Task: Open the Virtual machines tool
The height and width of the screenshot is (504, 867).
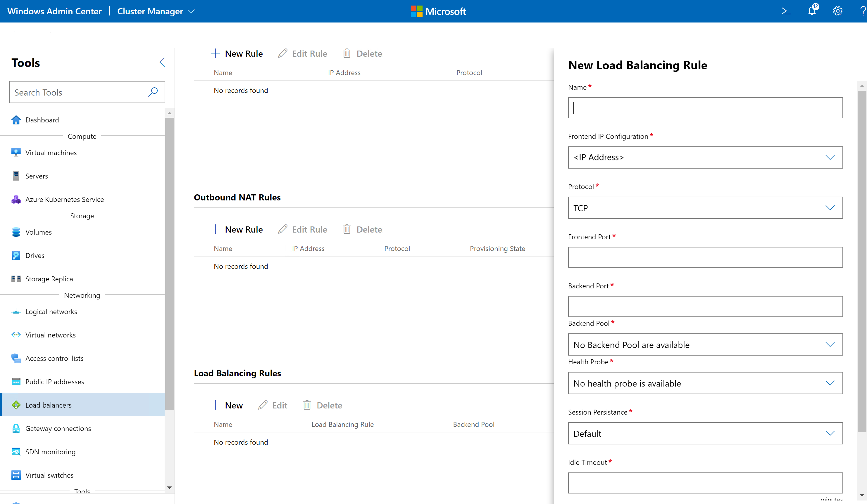Action: coord(51,153)
